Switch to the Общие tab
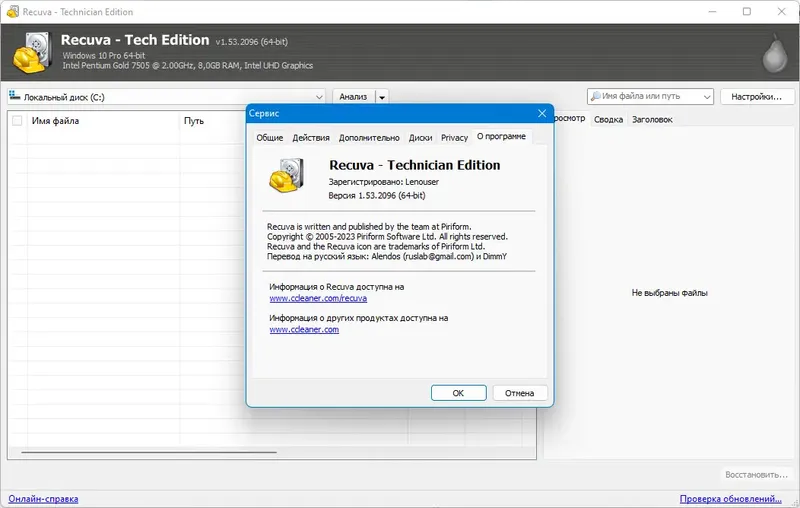The height and width of the screenshot is (508, 800). (269, 138)
